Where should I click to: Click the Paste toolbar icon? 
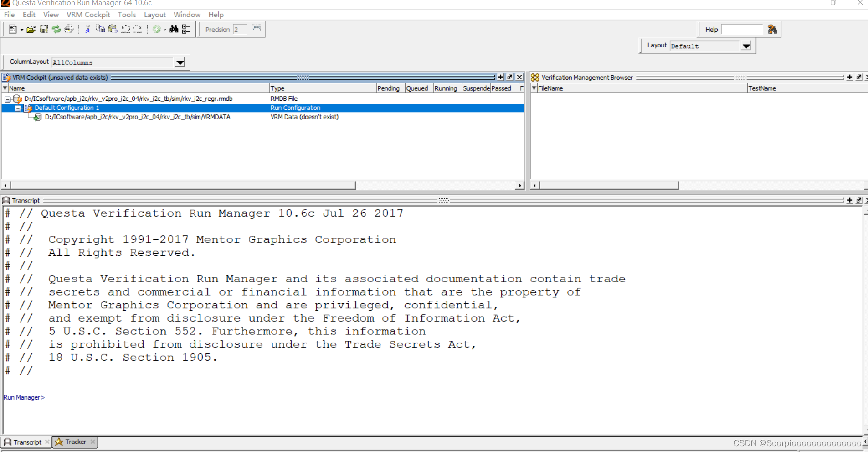113,30
